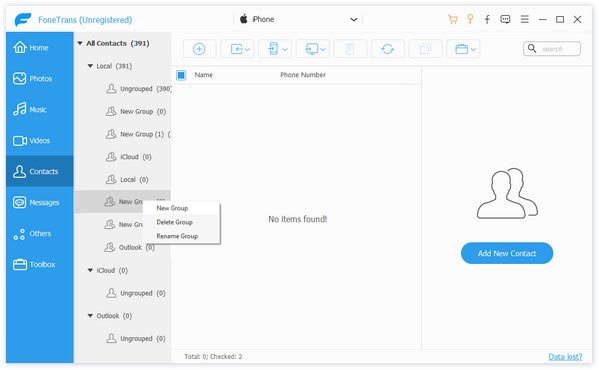Collapse the All Contacts tree
The image size is (599, 370).
click(80, 44)
